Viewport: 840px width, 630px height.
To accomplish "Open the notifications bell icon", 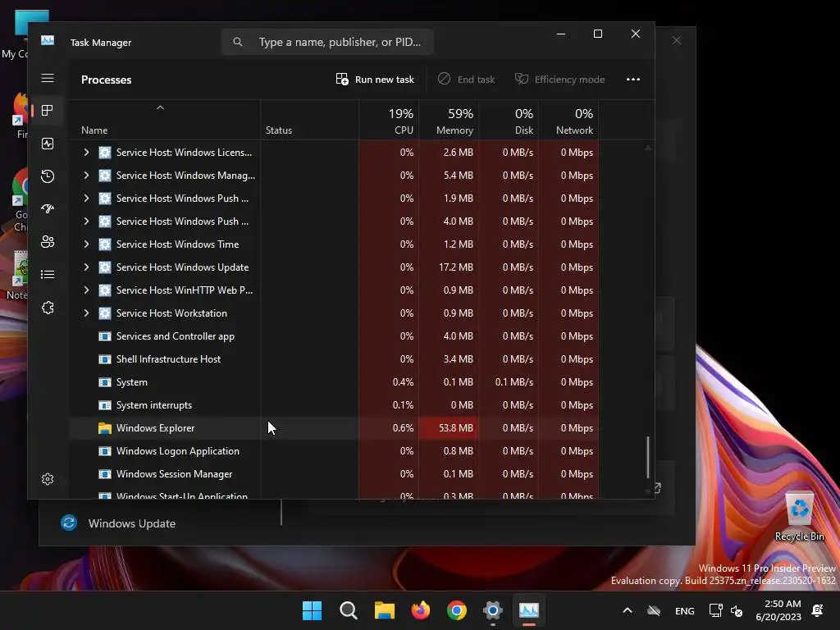I will [x=818, y=610].
